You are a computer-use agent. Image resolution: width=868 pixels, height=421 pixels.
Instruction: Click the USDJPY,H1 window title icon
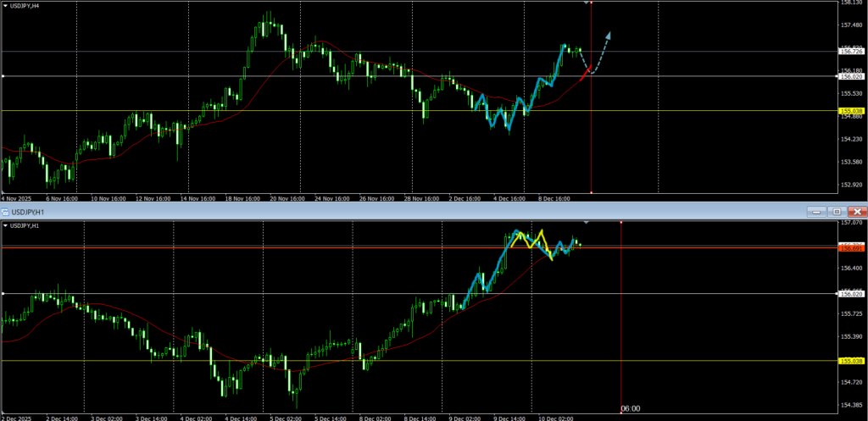point(5,211)
